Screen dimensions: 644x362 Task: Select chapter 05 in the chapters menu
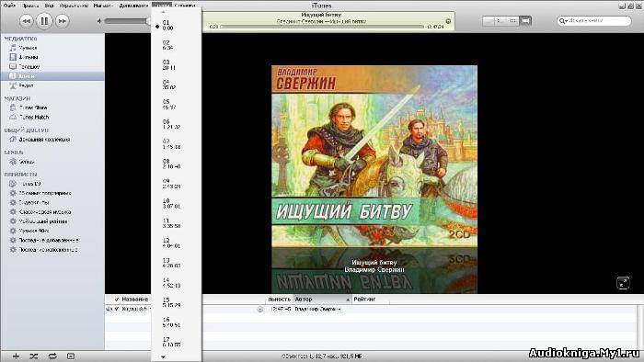[169, 104]
